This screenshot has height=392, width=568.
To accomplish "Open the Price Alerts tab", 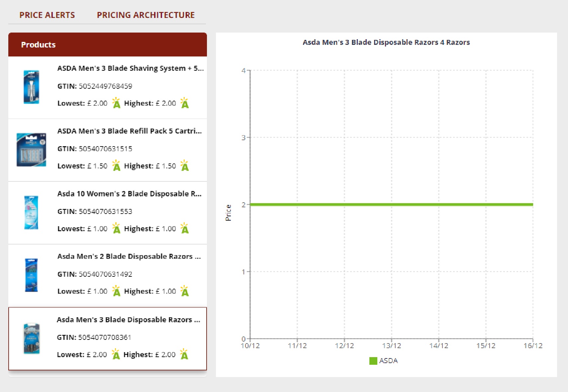I will click(x=47, y=15).
